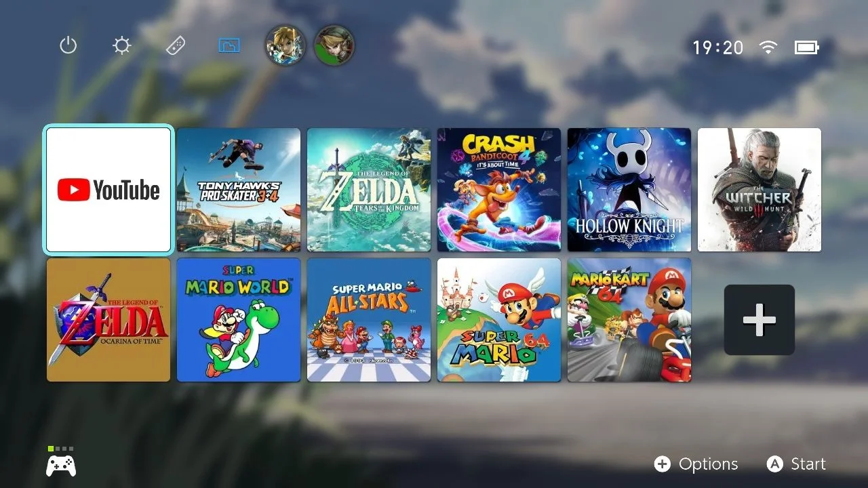868x488 pixels.
Task: Start Crash Bandicoot 4 game tile
Action: pos(499,190)
